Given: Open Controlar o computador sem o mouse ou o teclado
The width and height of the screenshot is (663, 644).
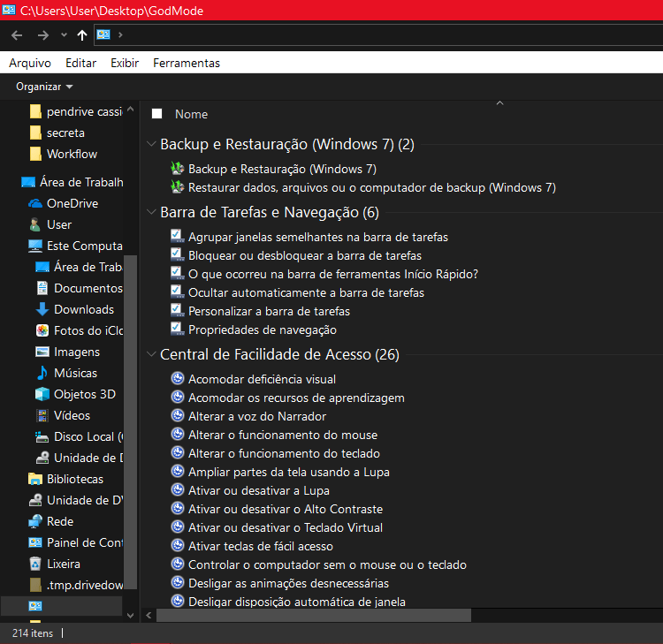Looking at the screenshot, I should pyautogui.click(x=327, y=565).
